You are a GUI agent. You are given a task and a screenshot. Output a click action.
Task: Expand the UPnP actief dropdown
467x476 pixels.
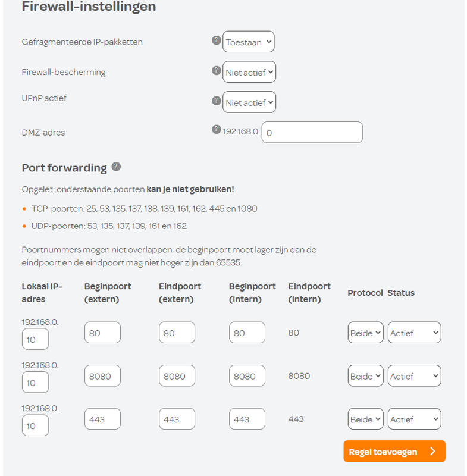click(249, 102)
